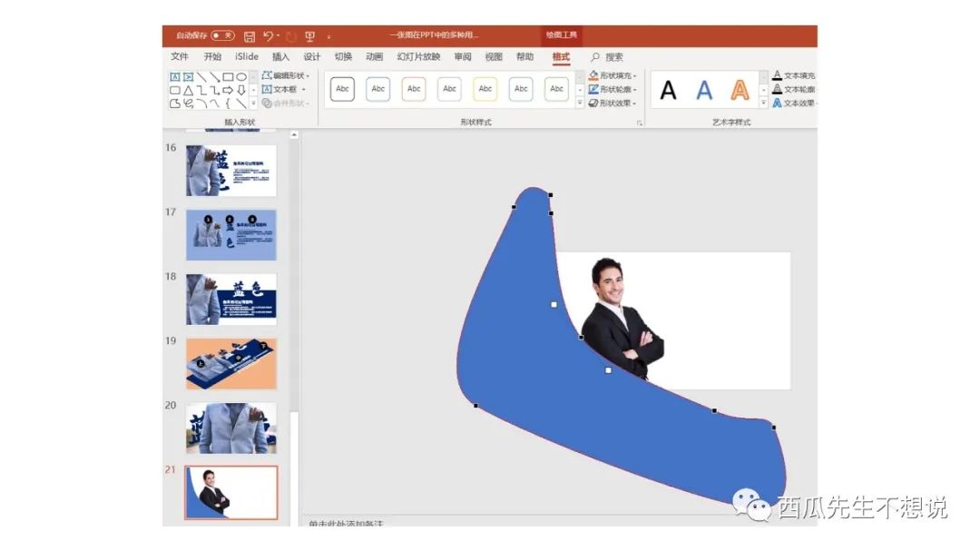The width and height of the screenshot is (980, 551).
Task: Switch to the 插入 (Insert) tab
Action: tap(280, 57)
